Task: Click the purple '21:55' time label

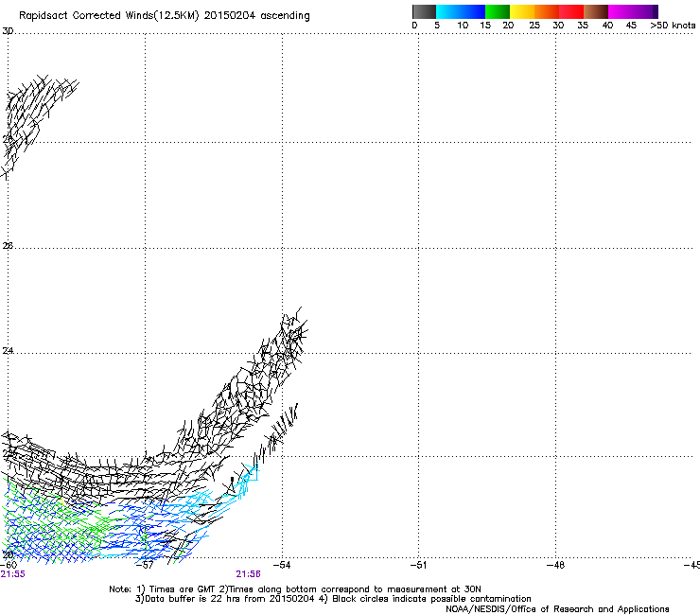Action: coord(12,574)
